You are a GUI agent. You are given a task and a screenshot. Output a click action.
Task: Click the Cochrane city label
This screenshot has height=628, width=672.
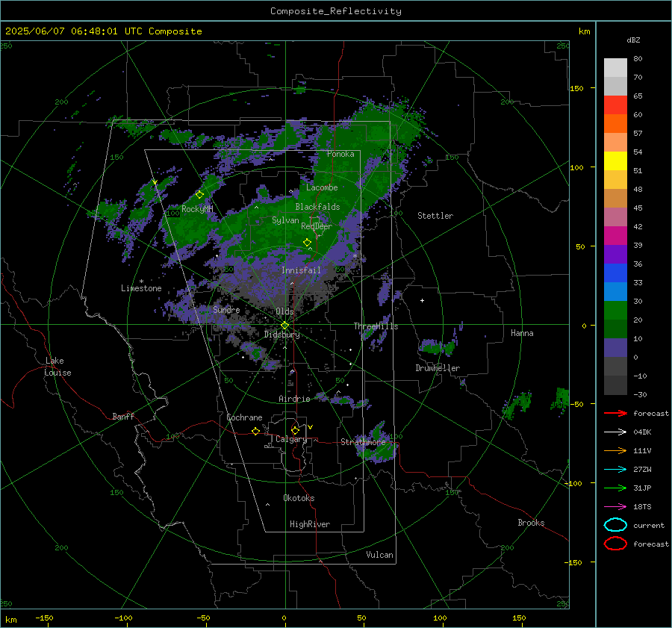[244, 417]
